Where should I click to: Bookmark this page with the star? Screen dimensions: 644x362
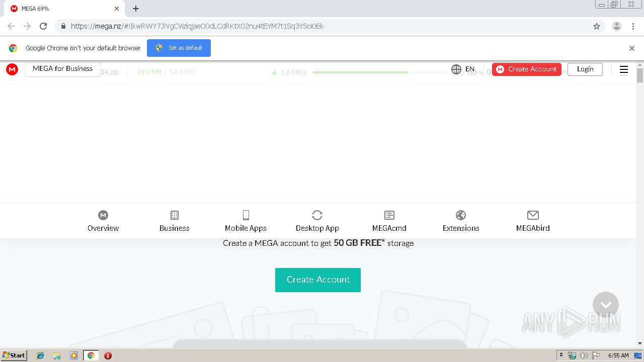(x=597, y=26)
